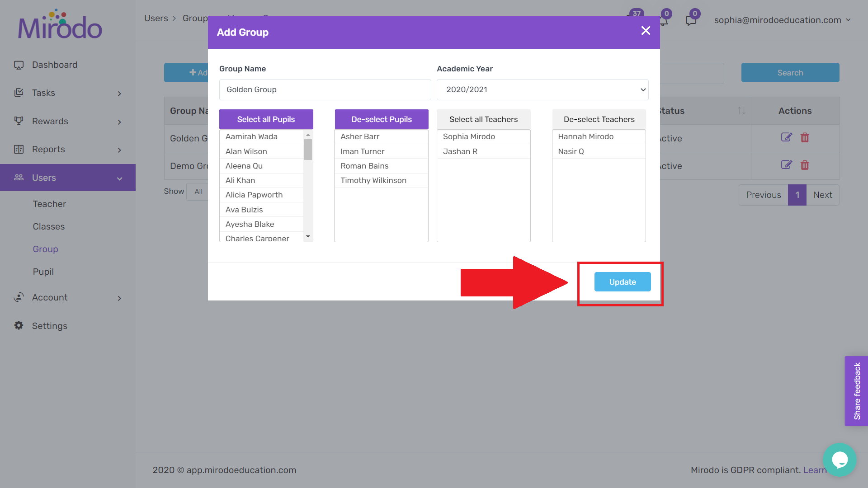Delete the Demo Group row

(x=805, y=165)
